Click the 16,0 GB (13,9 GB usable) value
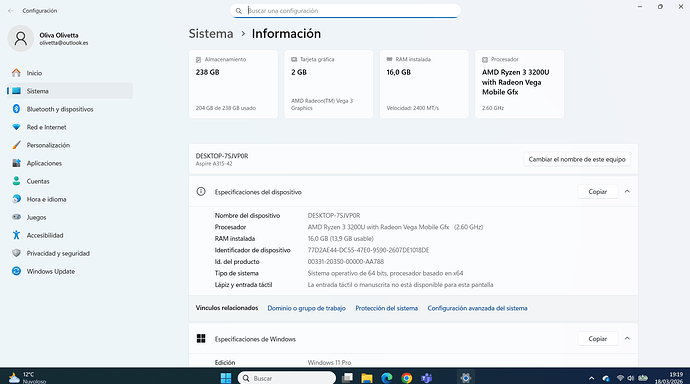Viewport: 690px width, 384px height. tap(341, 238)
